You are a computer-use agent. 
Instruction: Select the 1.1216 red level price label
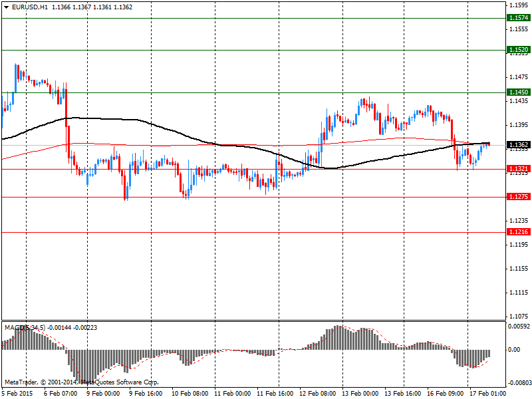point(519,232)
